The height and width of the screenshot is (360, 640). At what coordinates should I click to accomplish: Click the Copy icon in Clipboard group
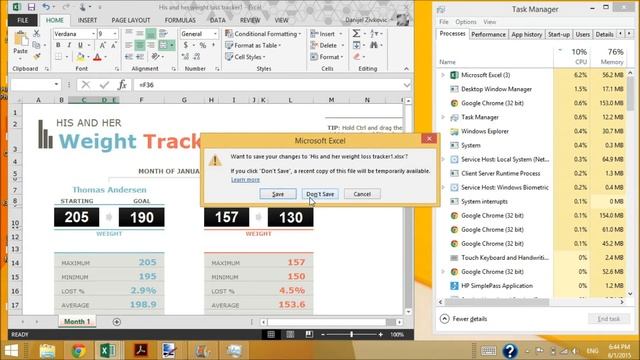(x=36, y=45)
